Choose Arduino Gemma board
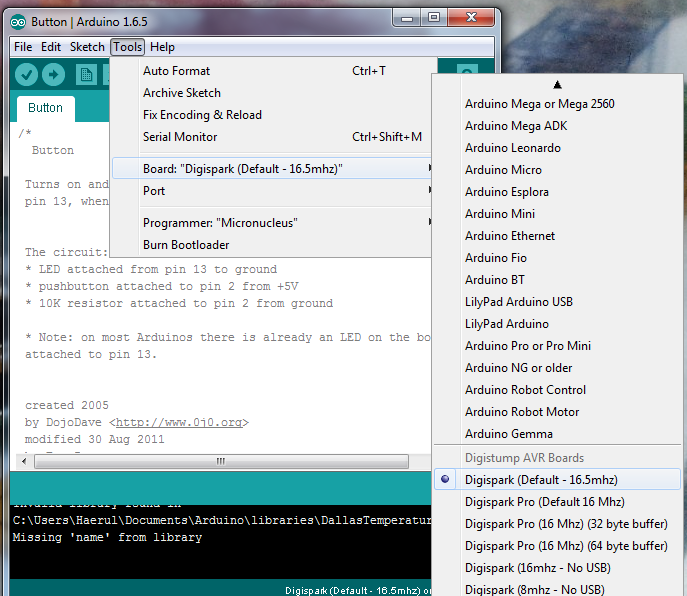This screenshot has height=596, width=687. (557, 433)
